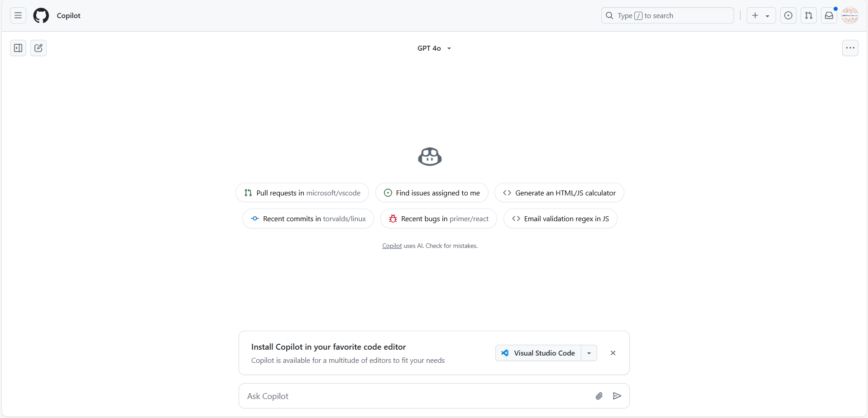Screen dimensions: 868x418
Task: Start a new Copilot conversation
Action: (x=38, y=47)
